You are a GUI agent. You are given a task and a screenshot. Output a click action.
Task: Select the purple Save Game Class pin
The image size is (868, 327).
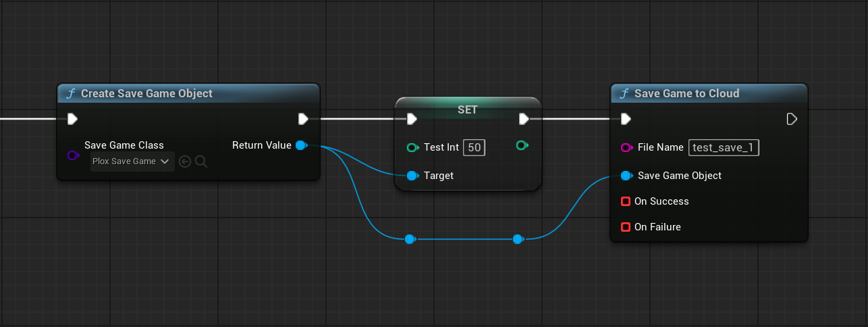tap(73, 155)
